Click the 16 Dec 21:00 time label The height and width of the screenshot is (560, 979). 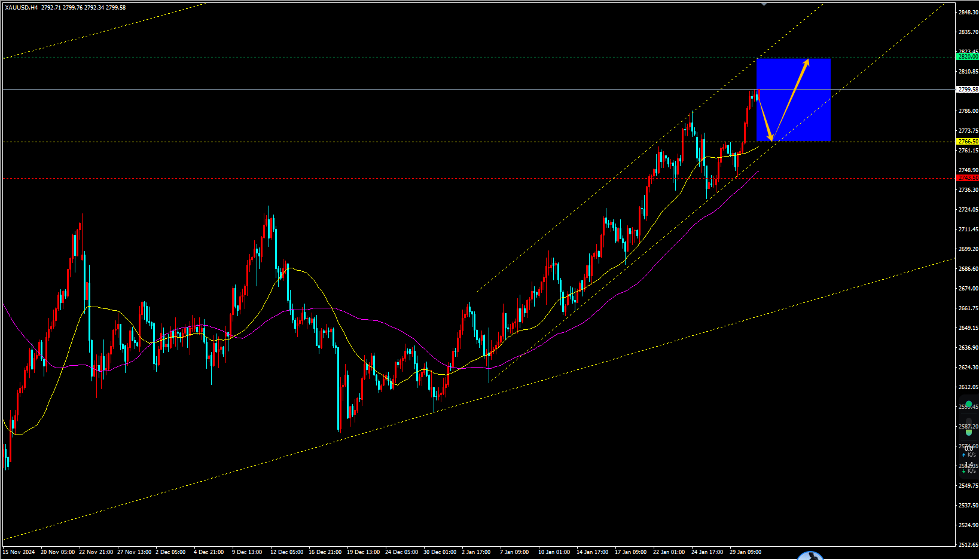[325, 552]
